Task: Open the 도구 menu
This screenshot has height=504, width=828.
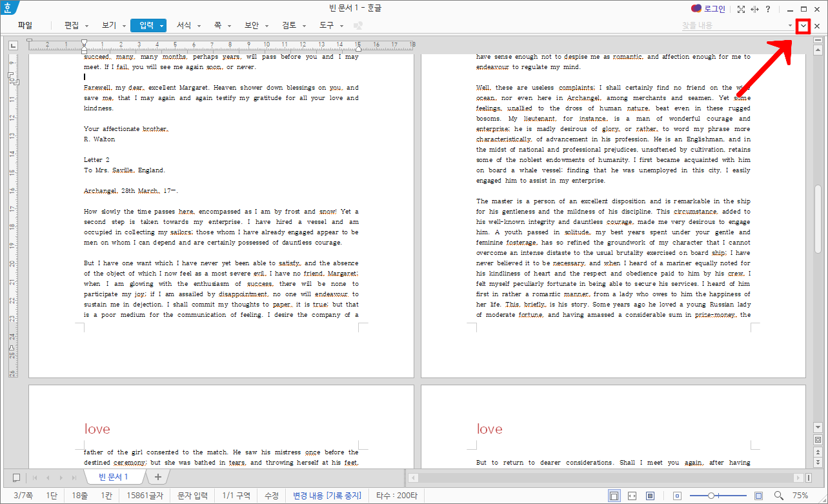Action: [327, 26]
